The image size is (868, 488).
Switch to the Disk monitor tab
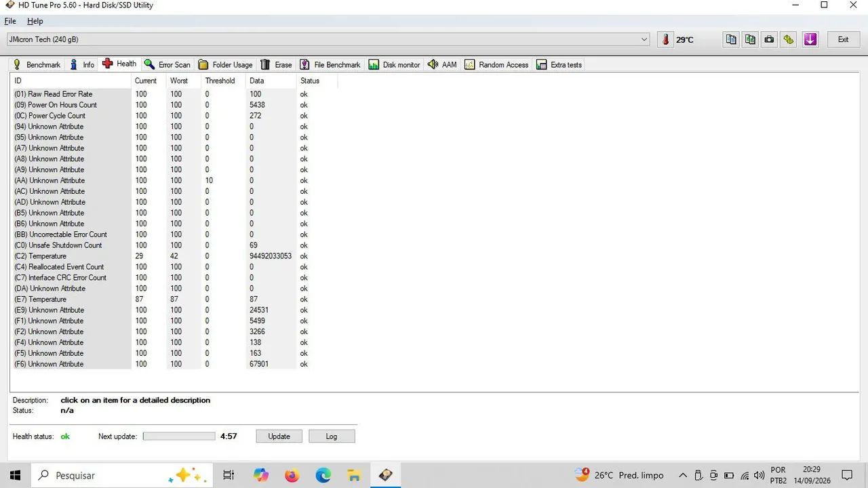click(x=395, y=64)
